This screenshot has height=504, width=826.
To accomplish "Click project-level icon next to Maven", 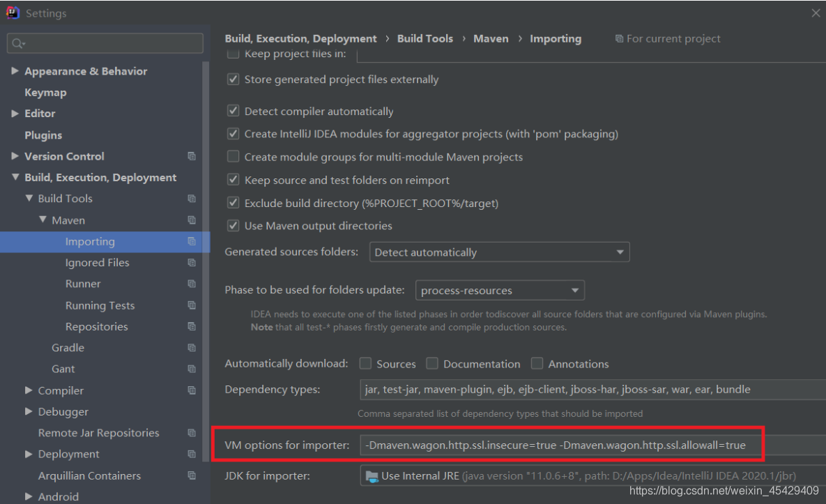I will 192,220.
